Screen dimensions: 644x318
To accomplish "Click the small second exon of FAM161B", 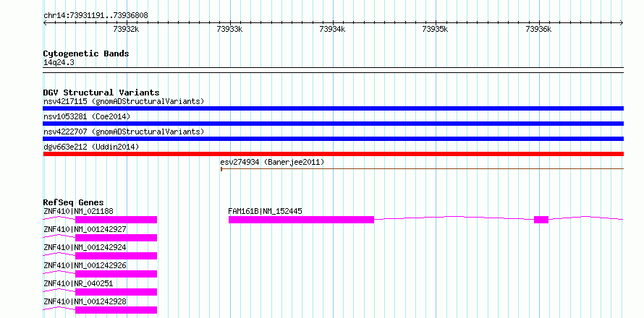I will [x=541, y=220].
